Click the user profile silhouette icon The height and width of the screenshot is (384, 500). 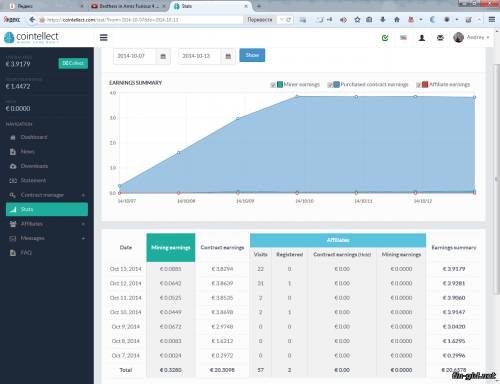(422, 38)
